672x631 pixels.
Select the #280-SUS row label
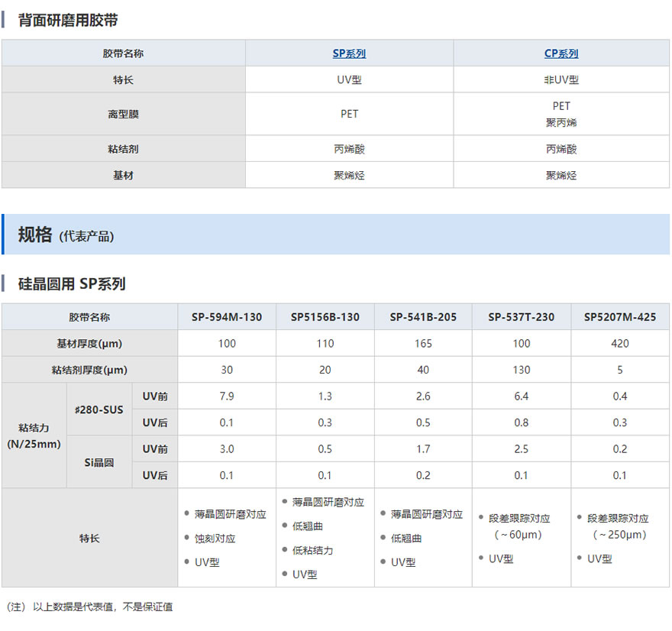click(x=99, y=409)
